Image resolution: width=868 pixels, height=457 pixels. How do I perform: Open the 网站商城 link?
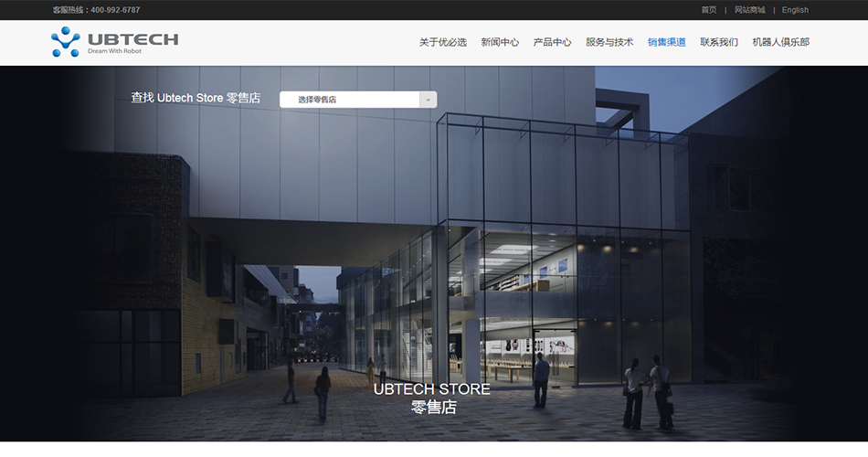(x=749, y=10)
